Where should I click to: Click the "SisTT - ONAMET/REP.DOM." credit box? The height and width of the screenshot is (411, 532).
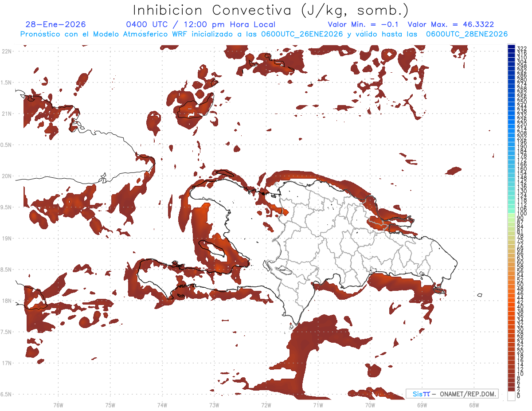click(452, 394)
